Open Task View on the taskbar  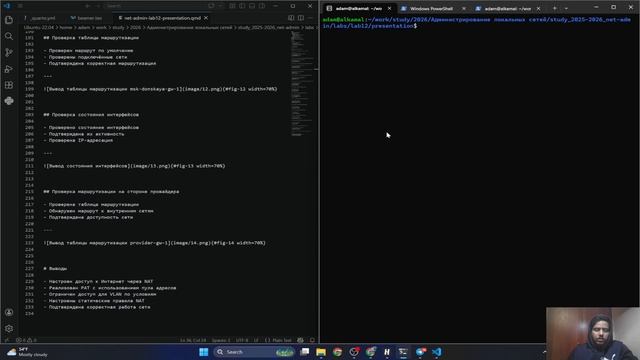[x=305, y=352]
